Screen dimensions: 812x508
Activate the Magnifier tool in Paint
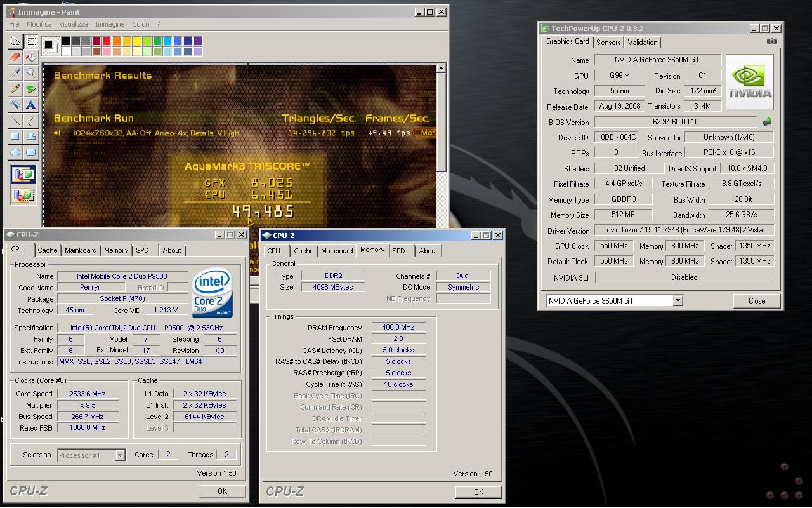(x=31, y=73)
